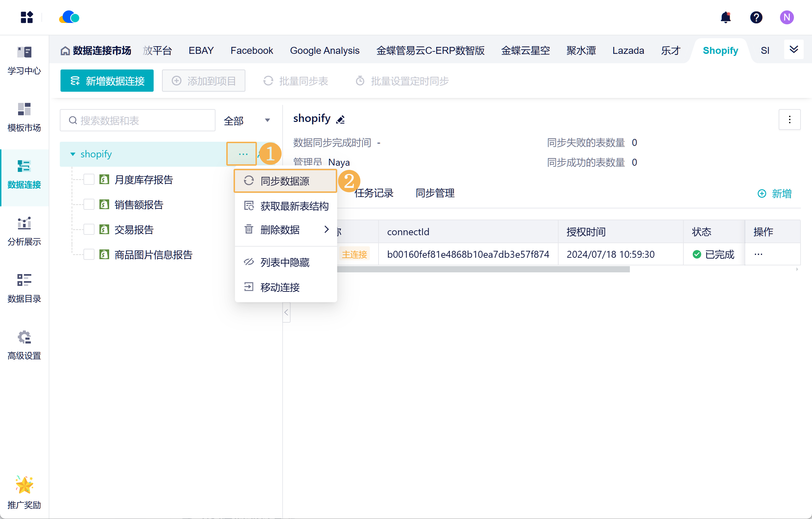Check the 月度库存报告 checkbox
812x519 pixels.
(x=89, y=180)
